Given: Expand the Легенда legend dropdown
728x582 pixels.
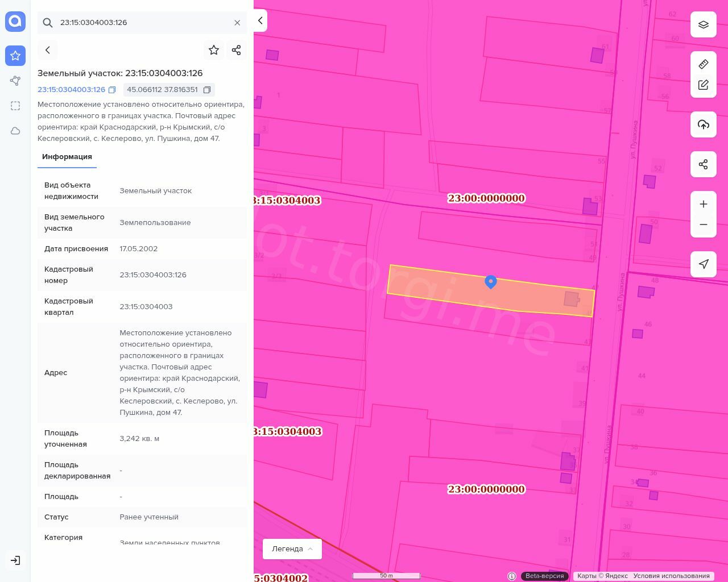Looking at the screenshot, I should [x=292, y=549].
